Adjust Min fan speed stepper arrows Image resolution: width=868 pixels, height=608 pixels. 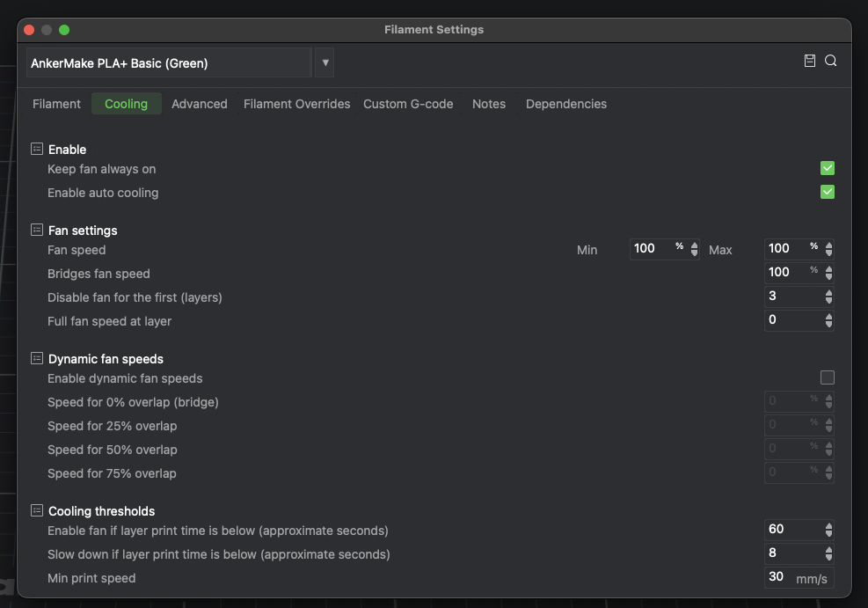[694, 249]
